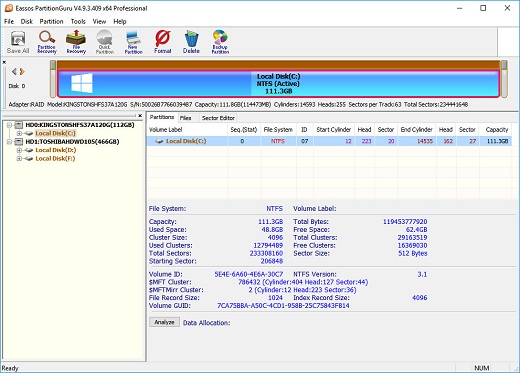Click the End Cylinder column header
Viewport: 520px width, 373px height.
coord(417,130)
